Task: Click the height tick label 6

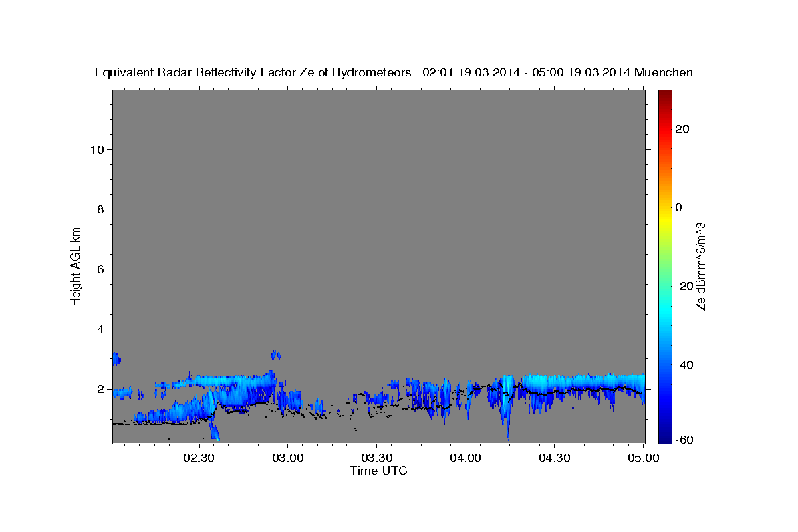Action: click(100, 269)
